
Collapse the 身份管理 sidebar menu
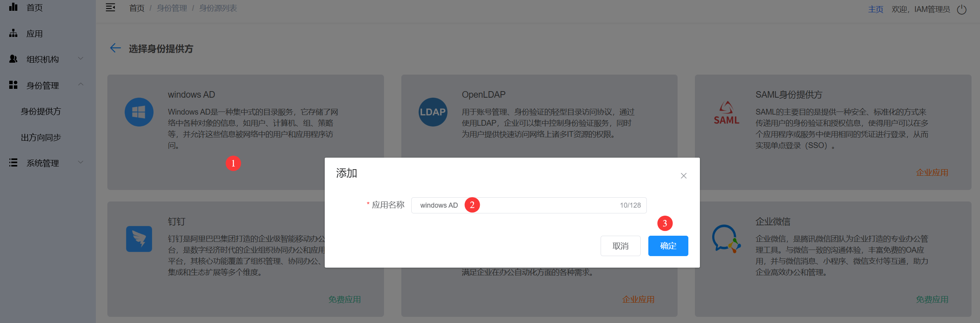point(46,85)
